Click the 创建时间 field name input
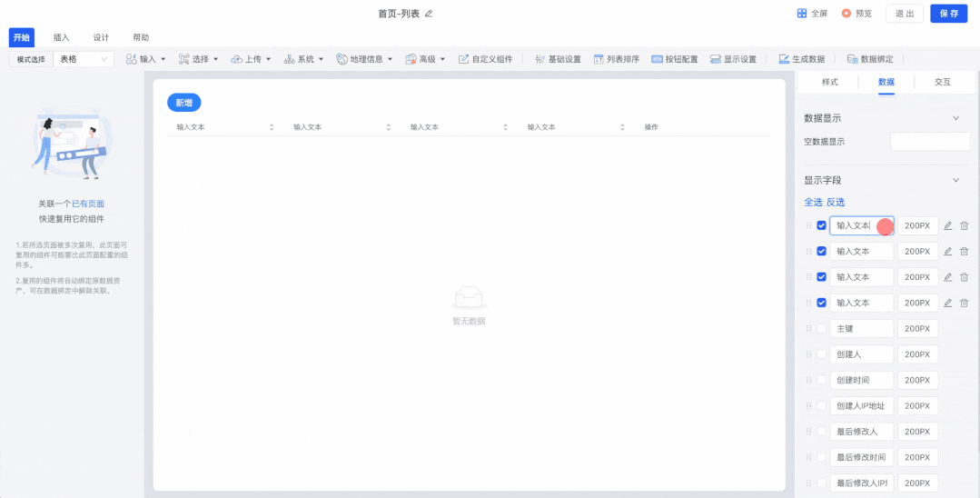 click(861, 380)
